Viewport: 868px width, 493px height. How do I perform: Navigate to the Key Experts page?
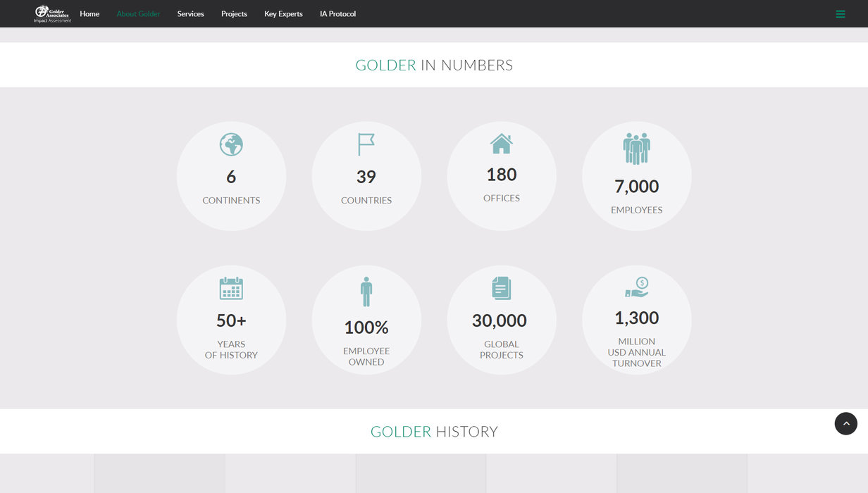(283, 14)
